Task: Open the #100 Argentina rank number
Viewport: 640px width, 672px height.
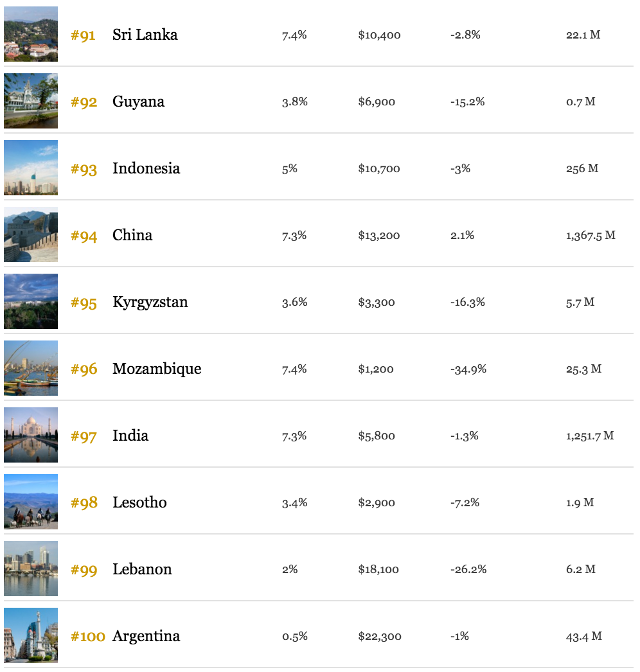Action: 88,637
